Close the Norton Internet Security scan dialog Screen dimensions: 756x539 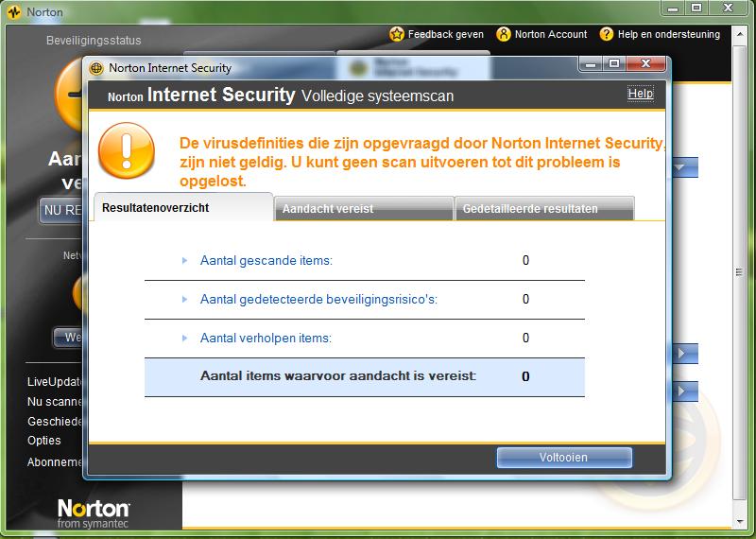click(x=645, y=63)
